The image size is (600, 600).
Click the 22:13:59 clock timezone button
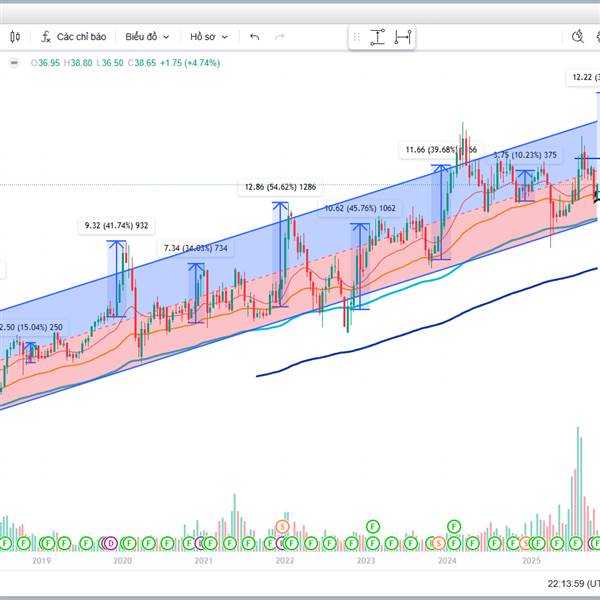(x=573, y=584)
